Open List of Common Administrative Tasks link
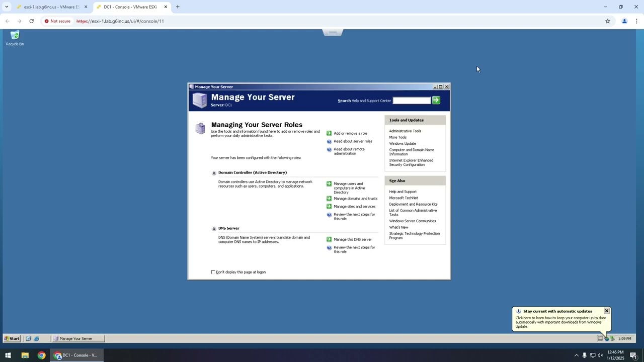The height and width of the screenshot is (362, 644). [x=413, y=213]
